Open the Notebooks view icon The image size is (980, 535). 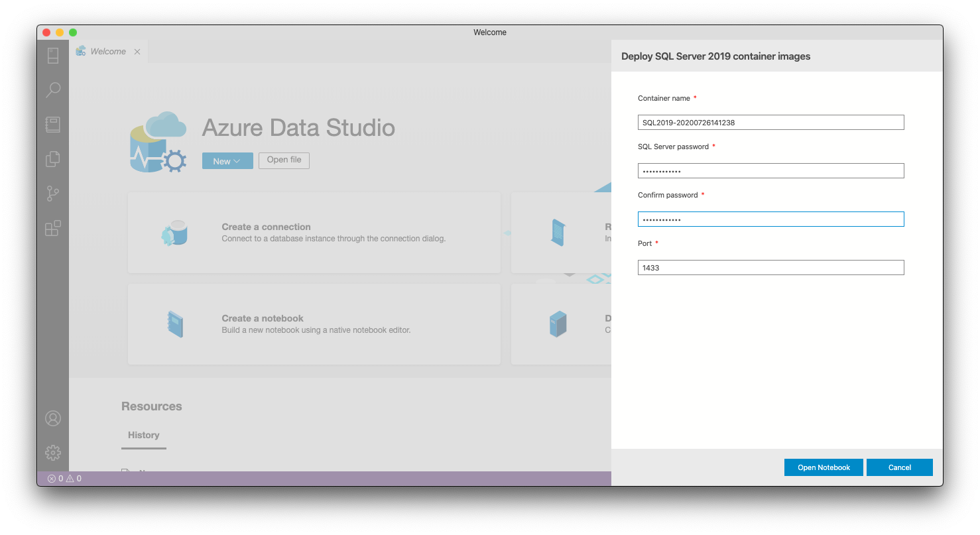click(53, 125)
